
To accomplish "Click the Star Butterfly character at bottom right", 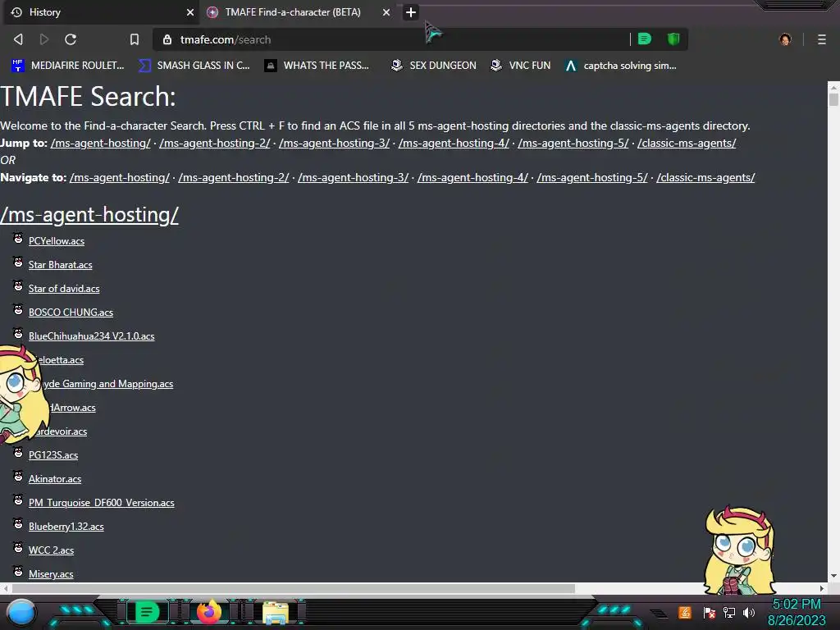I will (740, 550).
